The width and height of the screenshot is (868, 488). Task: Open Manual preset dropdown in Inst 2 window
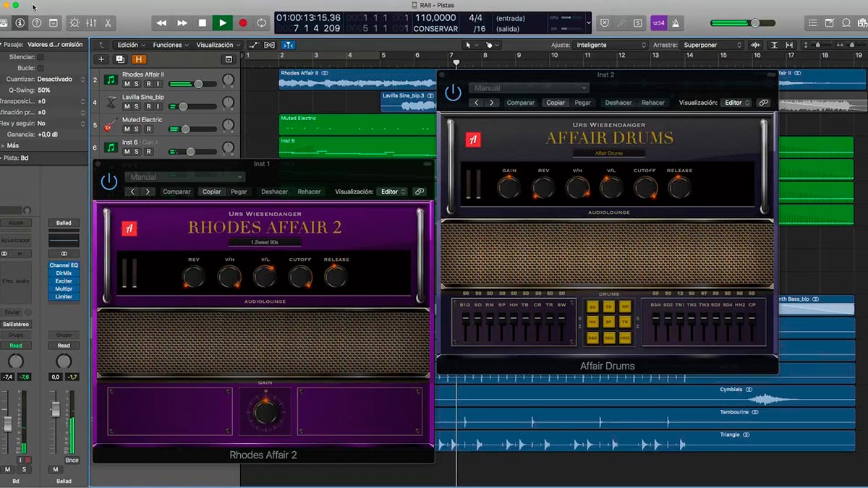529,88
